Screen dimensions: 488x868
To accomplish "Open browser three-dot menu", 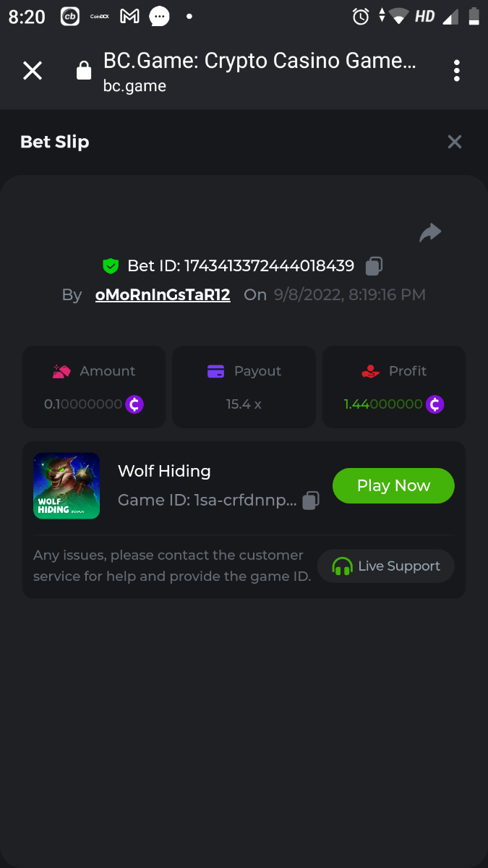I will (457, 71).
